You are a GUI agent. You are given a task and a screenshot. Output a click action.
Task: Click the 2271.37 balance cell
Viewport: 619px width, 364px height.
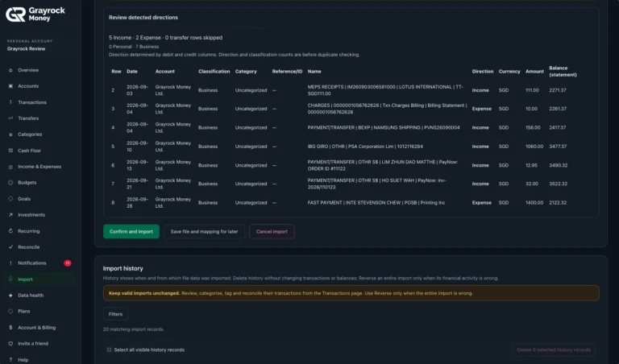558,90
